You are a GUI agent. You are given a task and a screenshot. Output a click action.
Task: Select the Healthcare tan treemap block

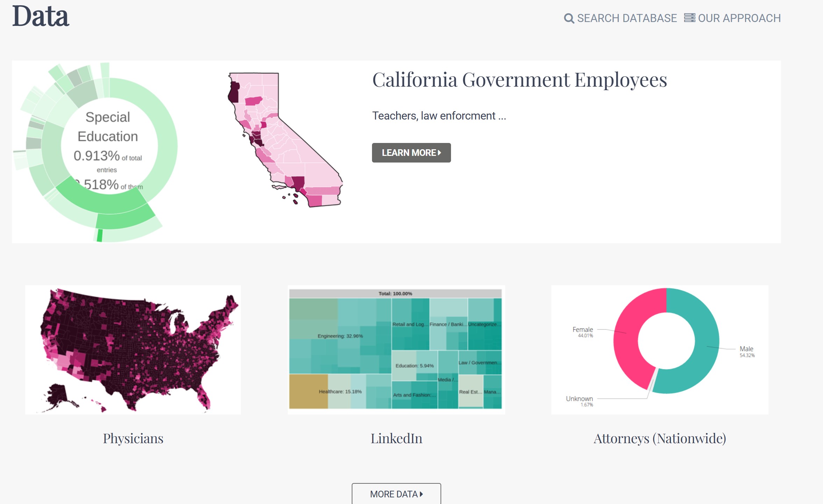pyautogui.click(x=308, y=391)
